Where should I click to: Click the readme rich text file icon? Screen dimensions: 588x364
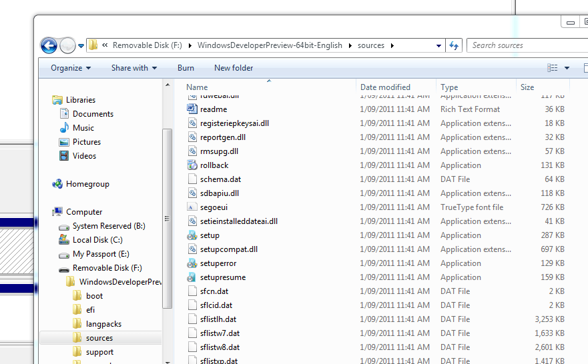tap(192, 109)
